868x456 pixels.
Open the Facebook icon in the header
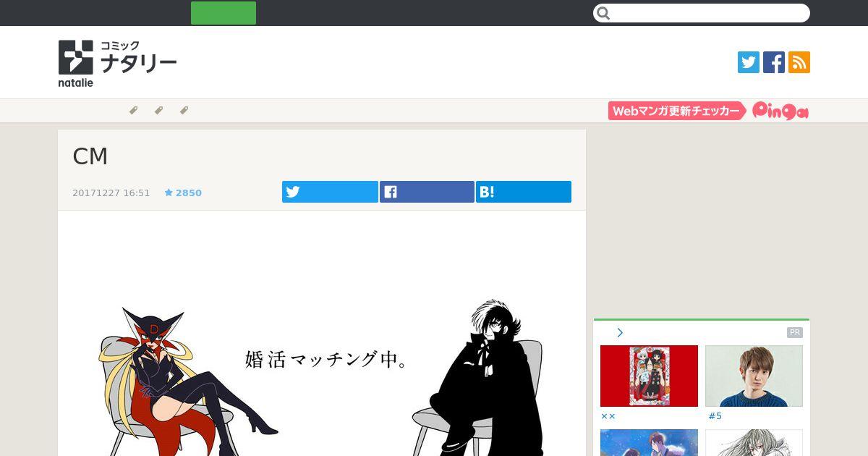[774, 62]
